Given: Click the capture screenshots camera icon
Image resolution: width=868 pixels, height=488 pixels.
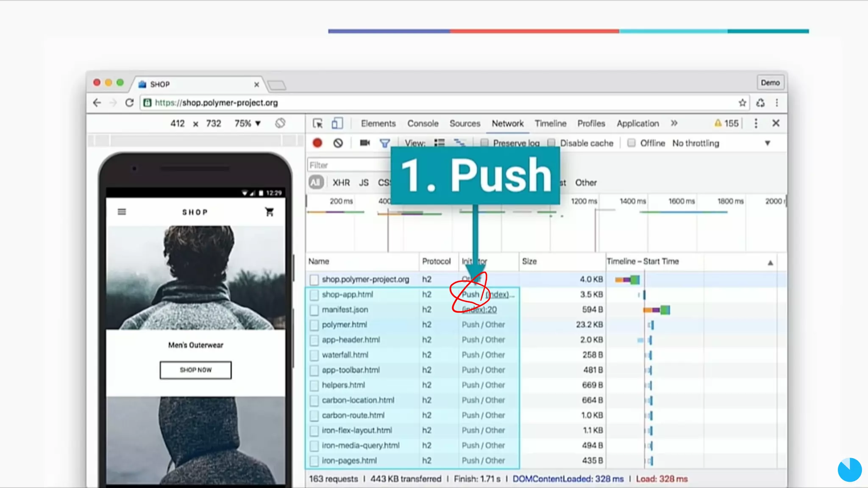Looking at the screenshot, I should (x=364, y=143).
